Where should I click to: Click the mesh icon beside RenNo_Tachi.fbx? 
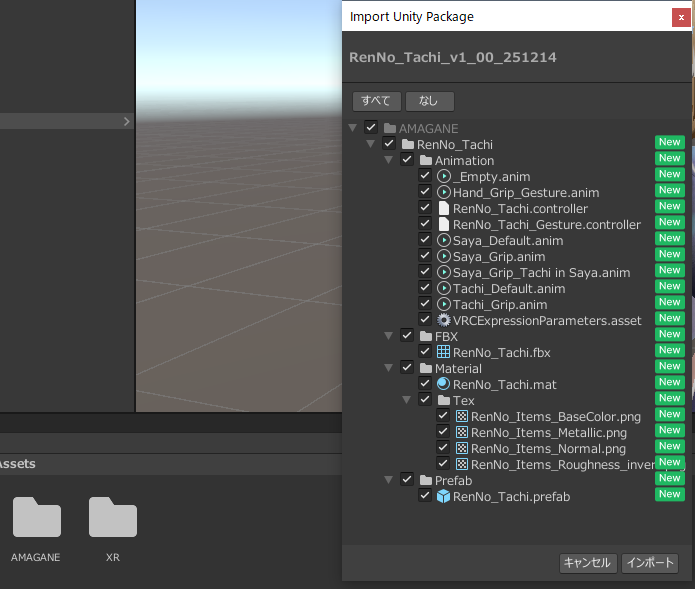pos(444,352)
